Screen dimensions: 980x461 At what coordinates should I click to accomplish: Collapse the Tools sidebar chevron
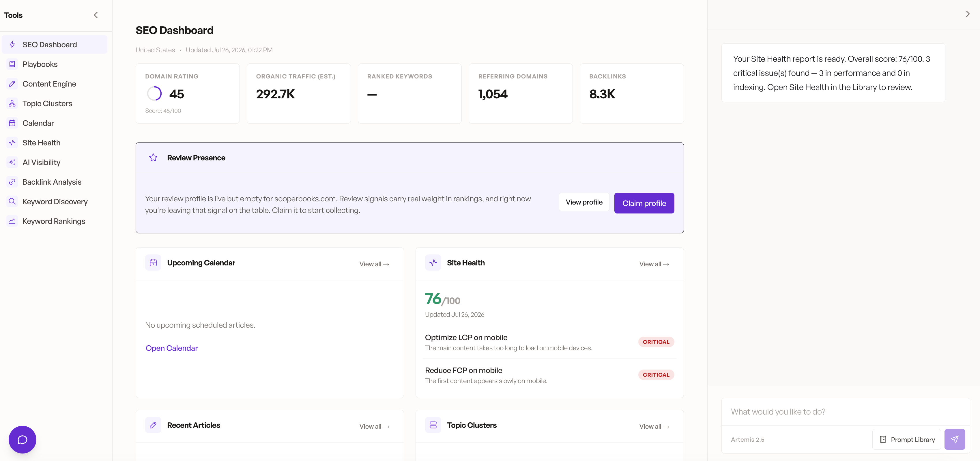pos(96,15)
